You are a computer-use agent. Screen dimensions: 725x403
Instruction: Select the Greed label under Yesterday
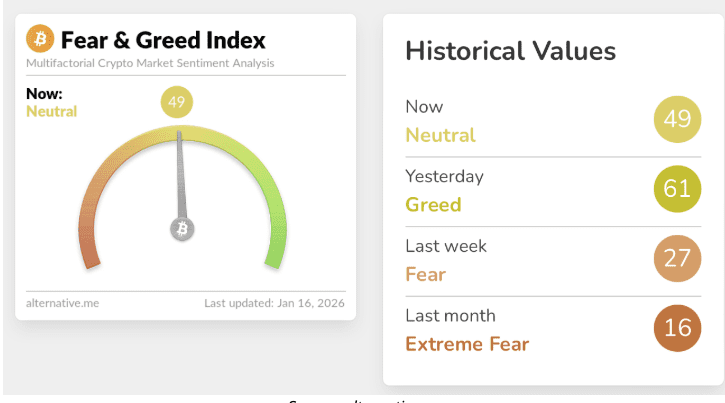pyautogui.click(x=433, y=205)
